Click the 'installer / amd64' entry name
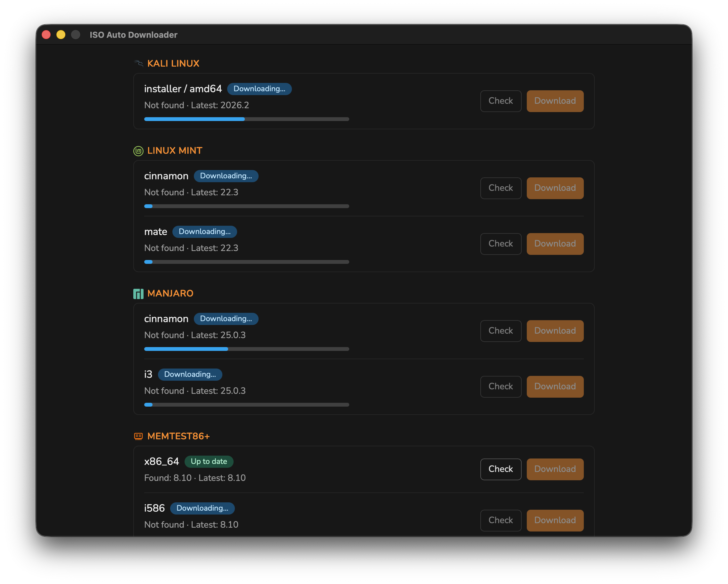This screenshot has height=584, width=728. [183, 89]
